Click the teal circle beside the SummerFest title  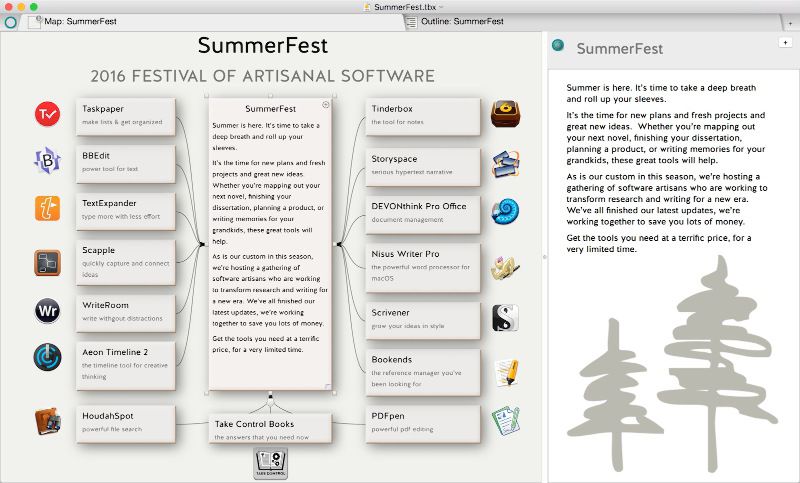pyautogui.click(x=558, y=45)
